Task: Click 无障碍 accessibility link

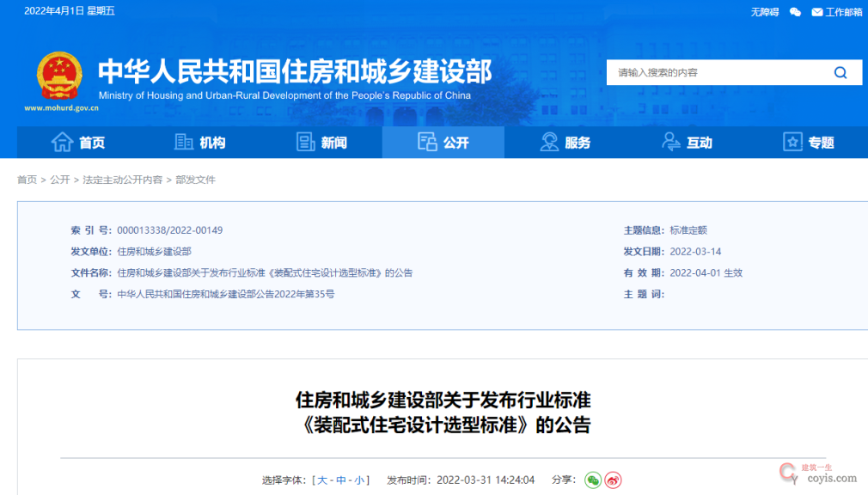Action: tap(764, 11)
